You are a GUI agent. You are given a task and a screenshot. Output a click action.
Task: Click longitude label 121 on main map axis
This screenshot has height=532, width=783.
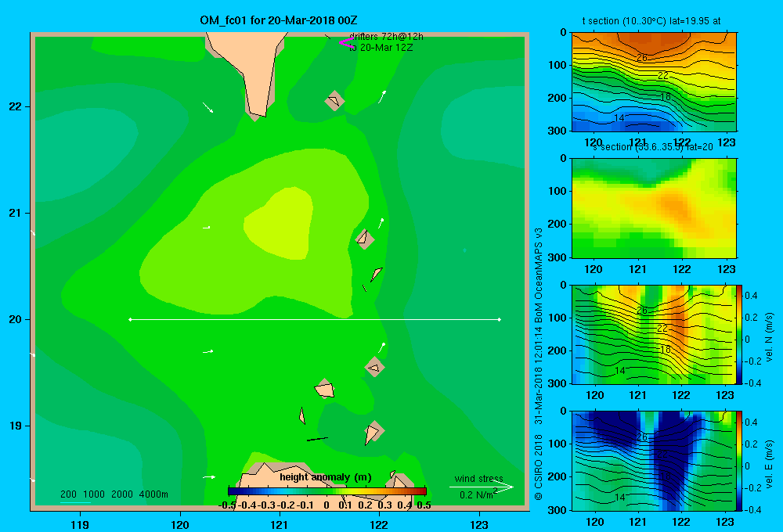click(x=280, y=525)
